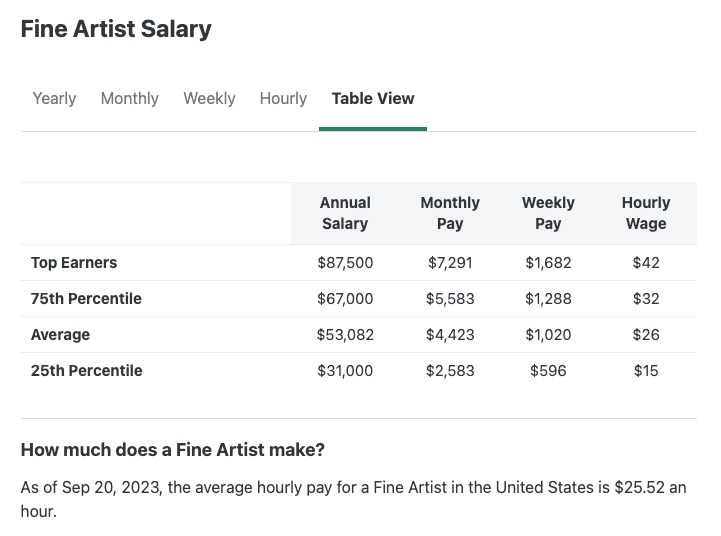721x536 pixels.
Task: Click the $87,500 annual salary cell
Action: pos(345,263)
